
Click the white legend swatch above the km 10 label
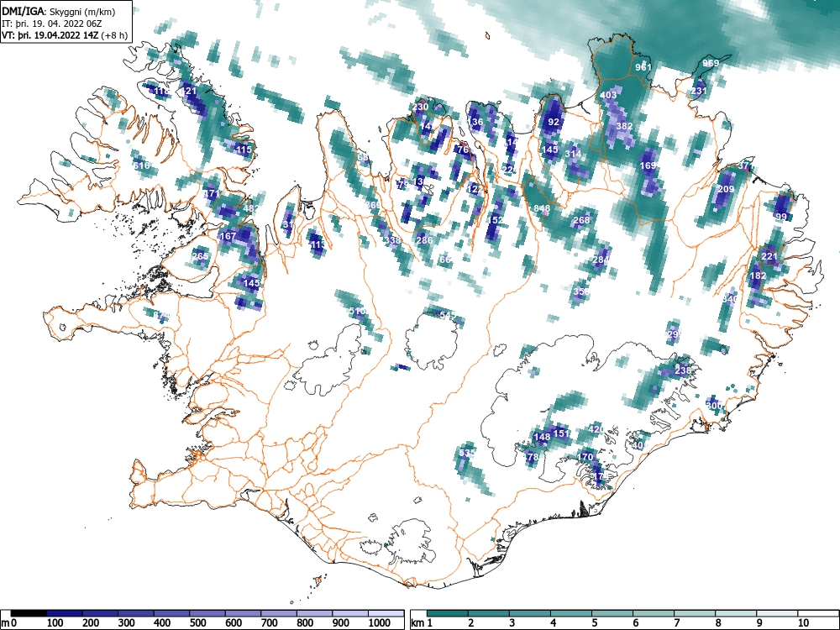pos(817,613)
